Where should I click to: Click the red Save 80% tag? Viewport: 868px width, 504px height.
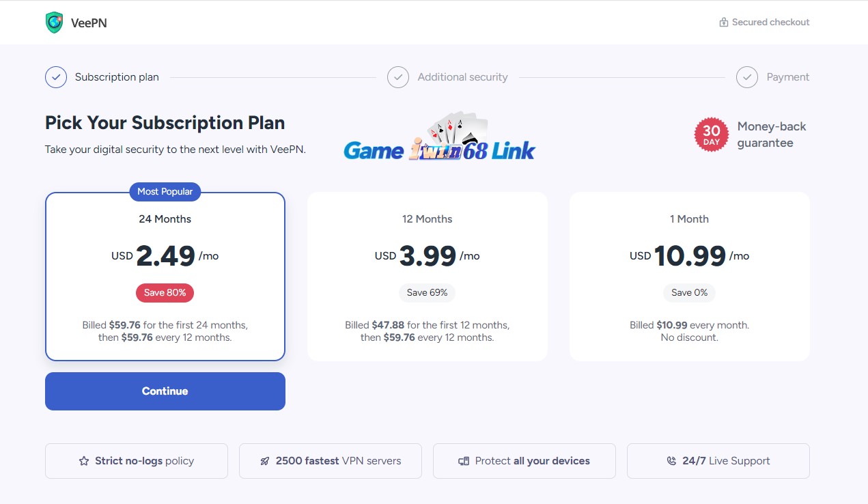(x=165, y=293)
